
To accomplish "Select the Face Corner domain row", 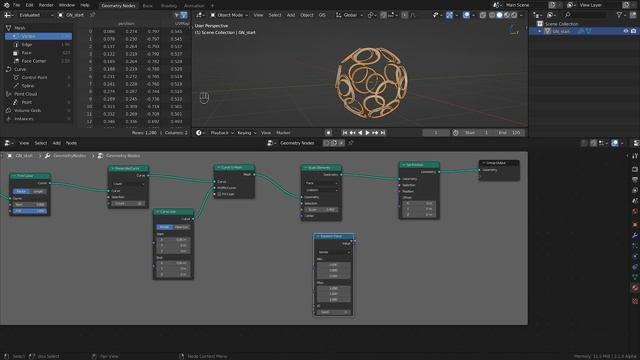I will (x=38, y=61).
